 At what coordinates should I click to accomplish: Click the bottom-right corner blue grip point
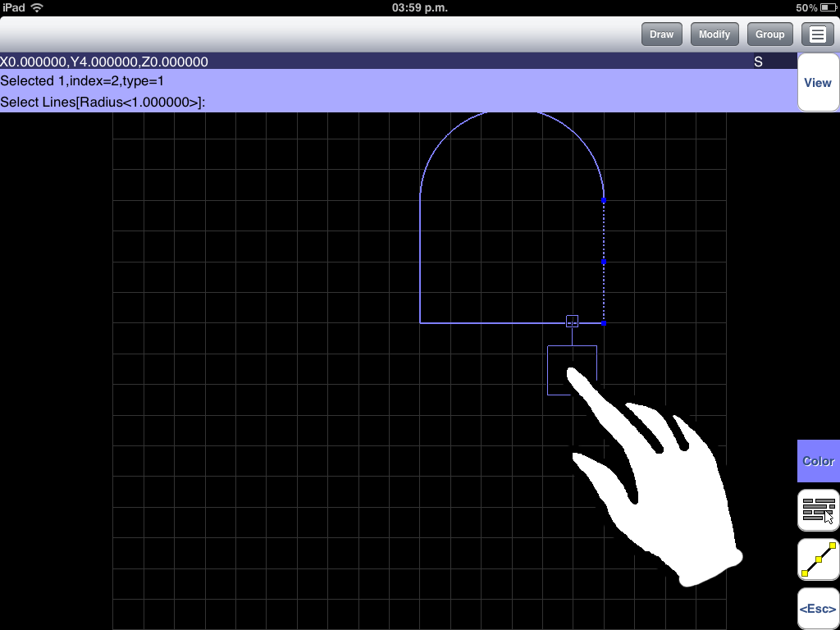click(605, 323)
